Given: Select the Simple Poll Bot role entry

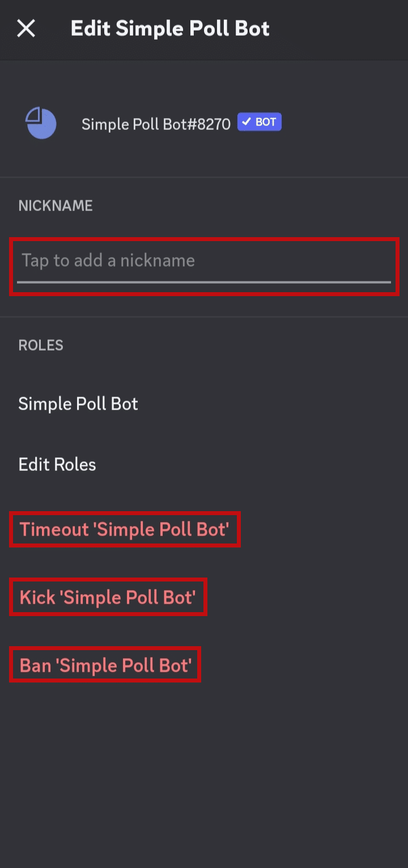Looking at the screenshot, I should (78, 403).
